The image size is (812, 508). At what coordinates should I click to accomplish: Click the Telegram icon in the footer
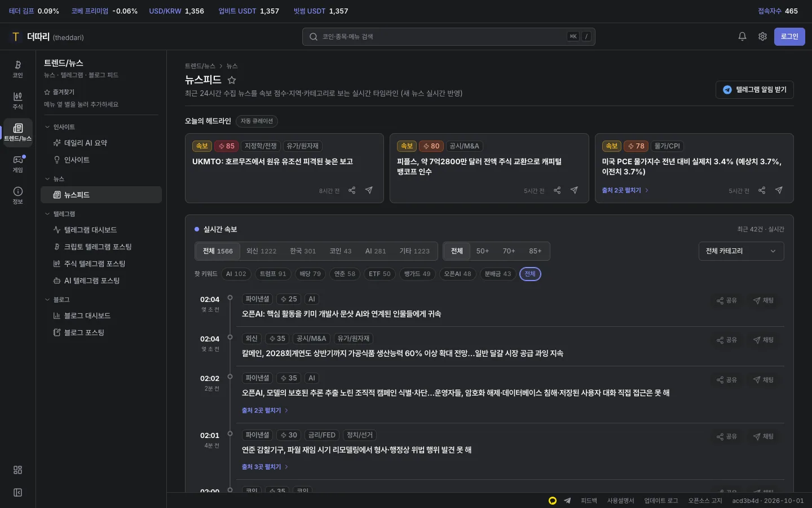567,501
